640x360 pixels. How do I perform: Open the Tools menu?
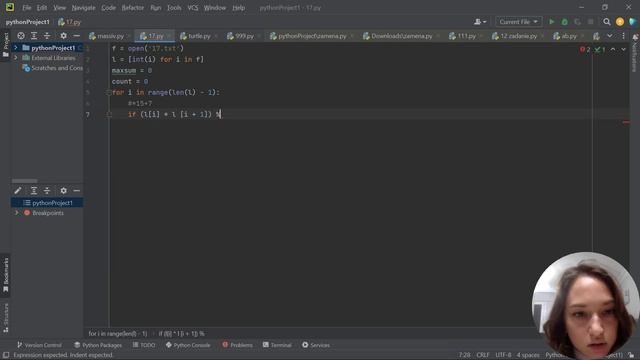[174, 8]
